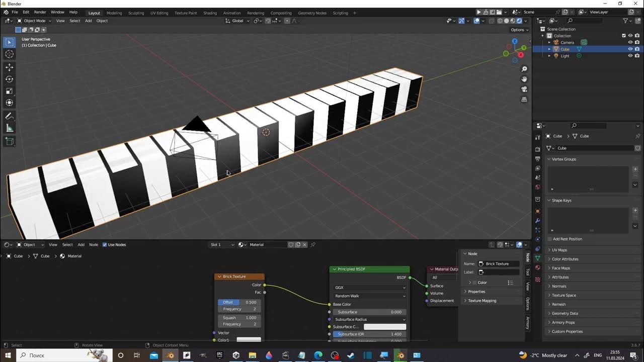Add a new shape key with plus button

(635, 211)
